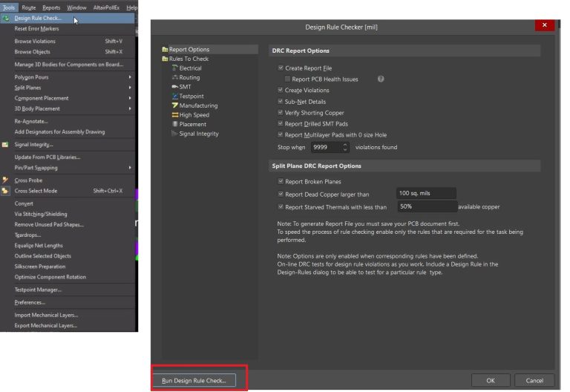Screen dimensions: 570x392
Task: Click the SMT rules icon
Action: [175, 87]
